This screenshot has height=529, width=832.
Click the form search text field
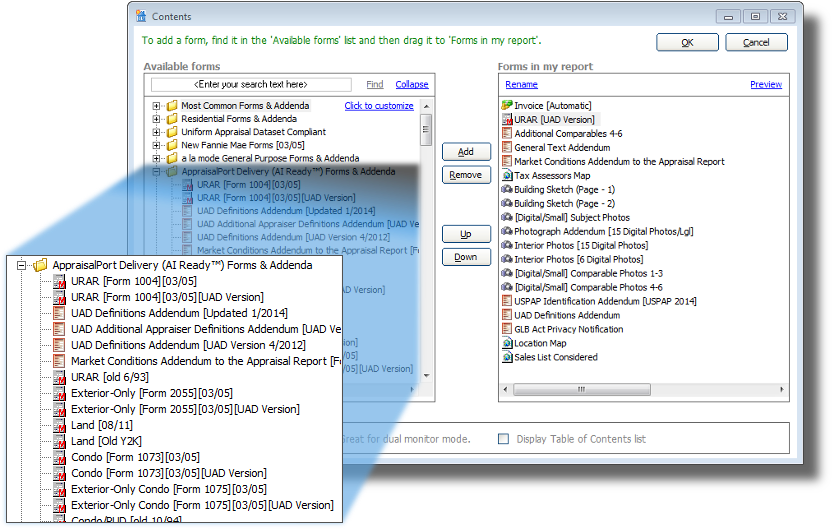[x=251, y=84]
